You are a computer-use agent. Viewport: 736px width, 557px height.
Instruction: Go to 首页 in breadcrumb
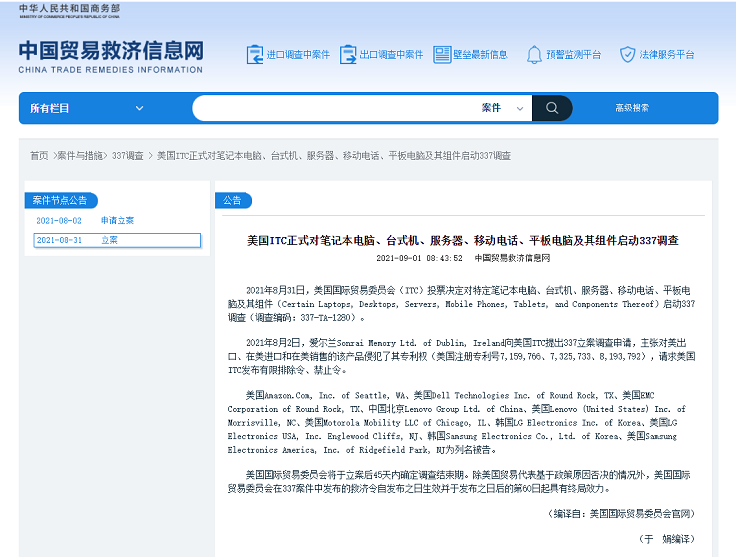39,156
